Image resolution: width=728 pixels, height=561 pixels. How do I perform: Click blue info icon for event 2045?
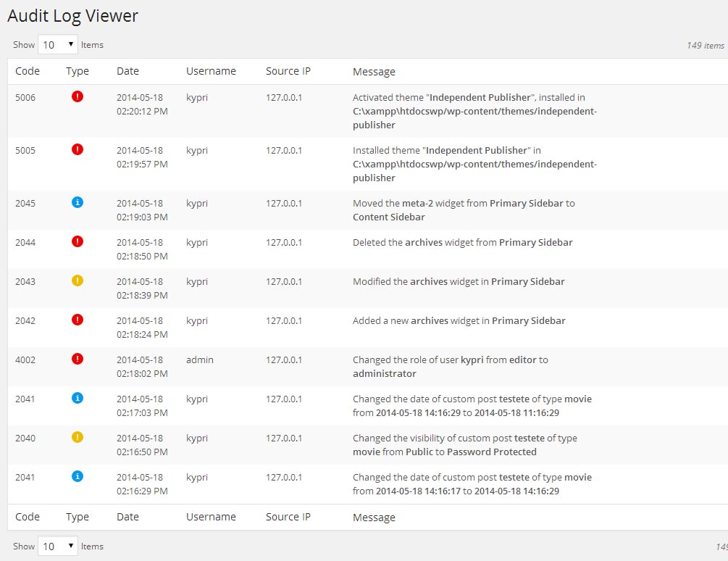click(78, 202)
